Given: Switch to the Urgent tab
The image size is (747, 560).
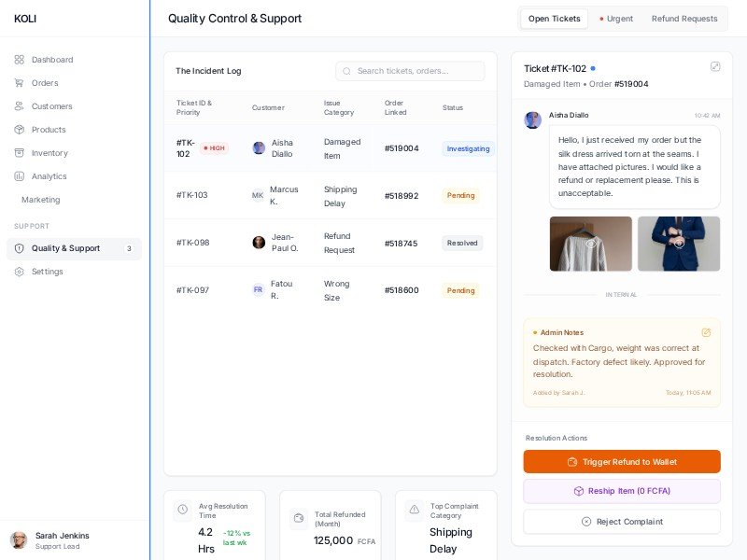Looking at the screenshot, I should 616,19.
